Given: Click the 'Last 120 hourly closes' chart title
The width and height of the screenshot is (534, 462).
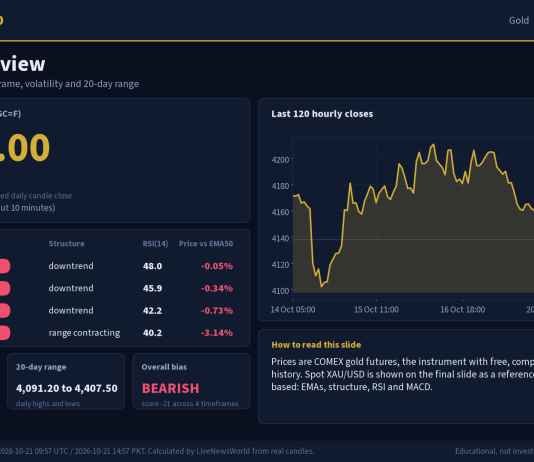Looking at the screenshot, I should tap(322, 114).
